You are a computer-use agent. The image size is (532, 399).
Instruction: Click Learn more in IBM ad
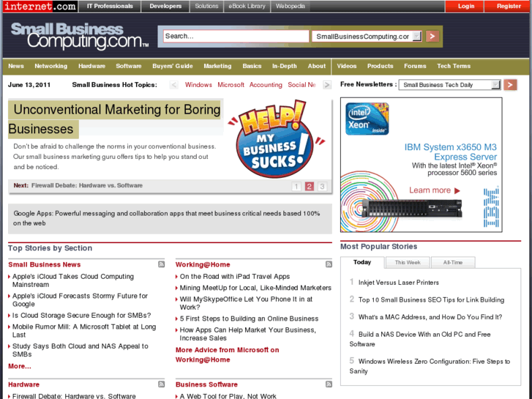(x=434, y=190)
